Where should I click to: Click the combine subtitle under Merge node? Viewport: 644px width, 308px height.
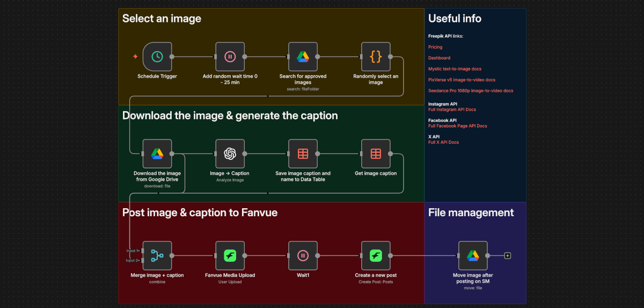(157, 282)
